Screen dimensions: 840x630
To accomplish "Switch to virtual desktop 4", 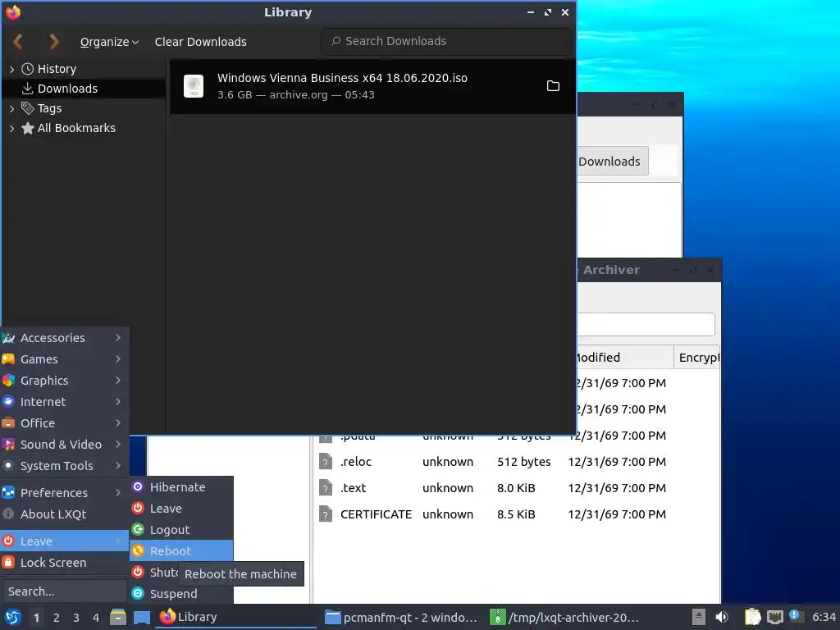I will point(96,618).
